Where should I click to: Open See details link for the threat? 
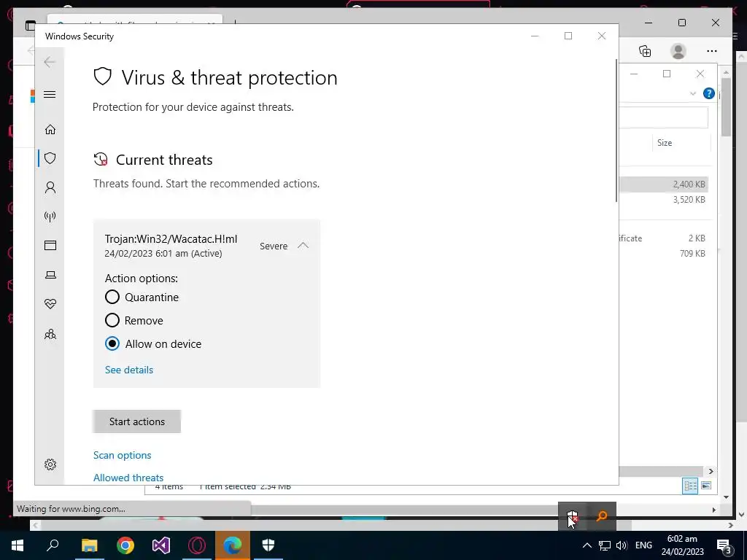coord(128,370)
